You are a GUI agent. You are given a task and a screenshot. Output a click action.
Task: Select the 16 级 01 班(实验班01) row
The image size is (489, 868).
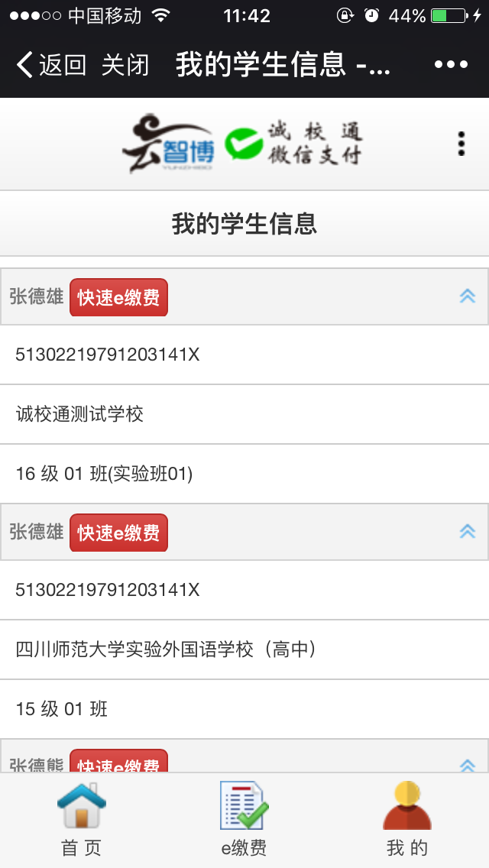[244, 474]
